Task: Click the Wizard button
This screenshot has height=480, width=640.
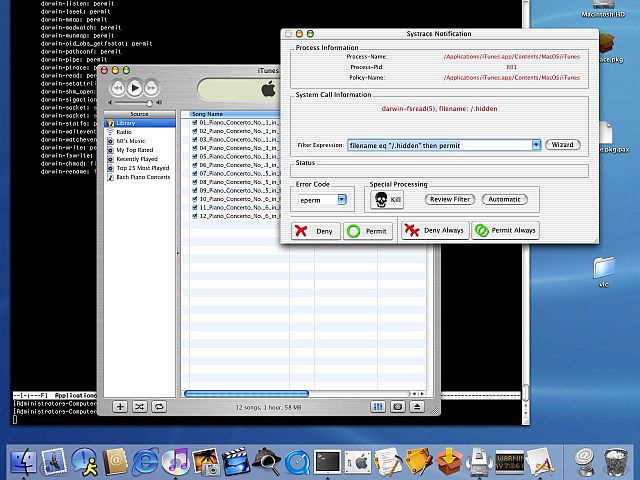Action: [563, 145]
